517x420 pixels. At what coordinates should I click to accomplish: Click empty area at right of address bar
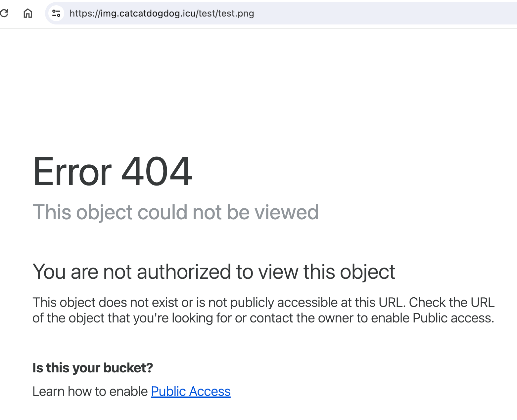point(397,13)
